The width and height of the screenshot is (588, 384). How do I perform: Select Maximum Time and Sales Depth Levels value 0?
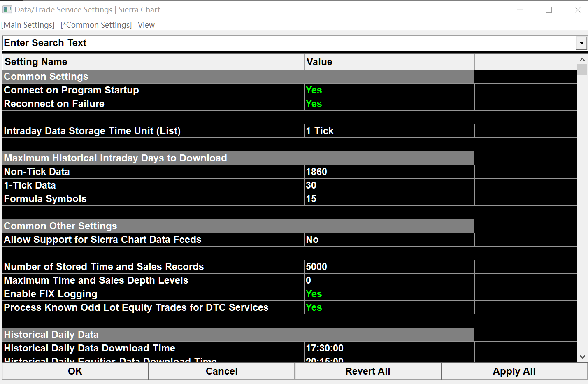[x=389, y=280]
